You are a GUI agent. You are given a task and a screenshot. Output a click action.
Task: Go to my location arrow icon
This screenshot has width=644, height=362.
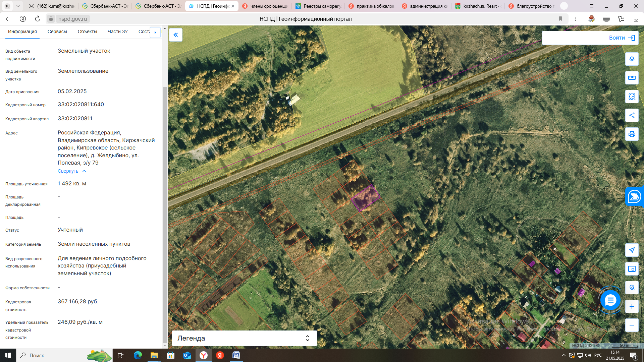632,250
